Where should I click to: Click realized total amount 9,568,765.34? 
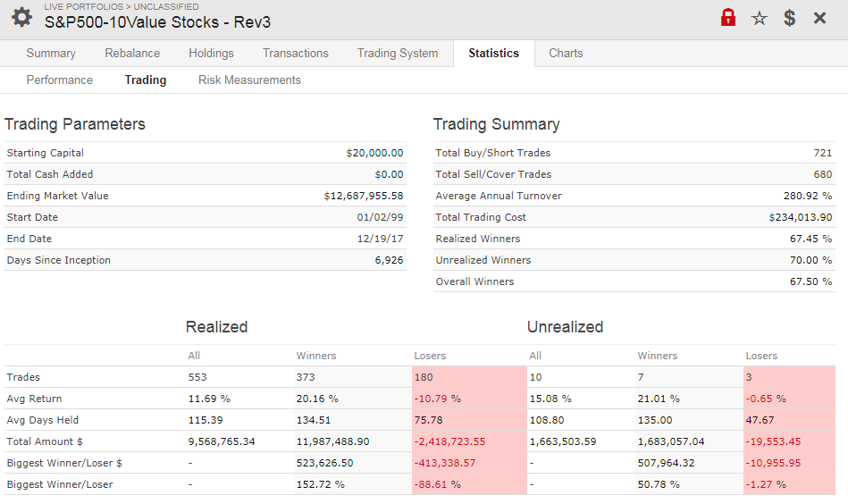point(222,441)
